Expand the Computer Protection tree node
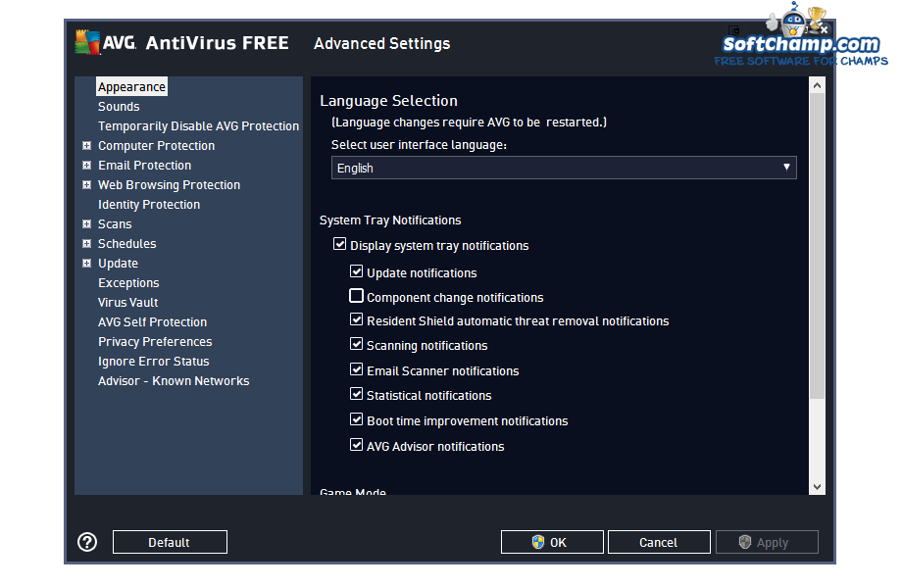The image size is (902, 588). pyautogui.click(x=87, y=146)
